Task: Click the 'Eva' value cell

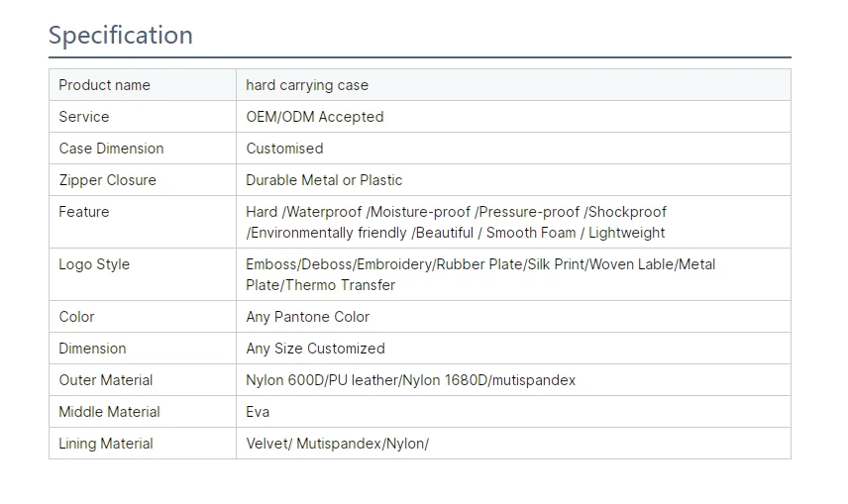Action: 258,412
